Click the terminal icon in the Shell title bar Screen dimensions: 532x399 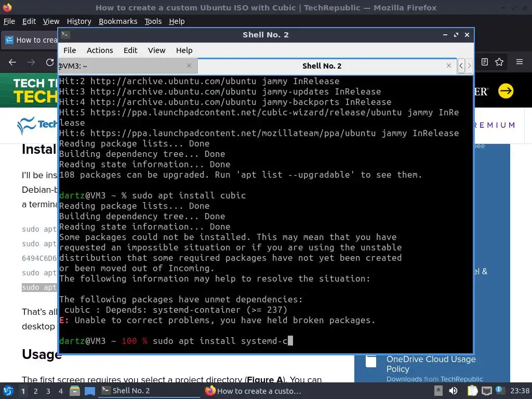click(65, 34)
